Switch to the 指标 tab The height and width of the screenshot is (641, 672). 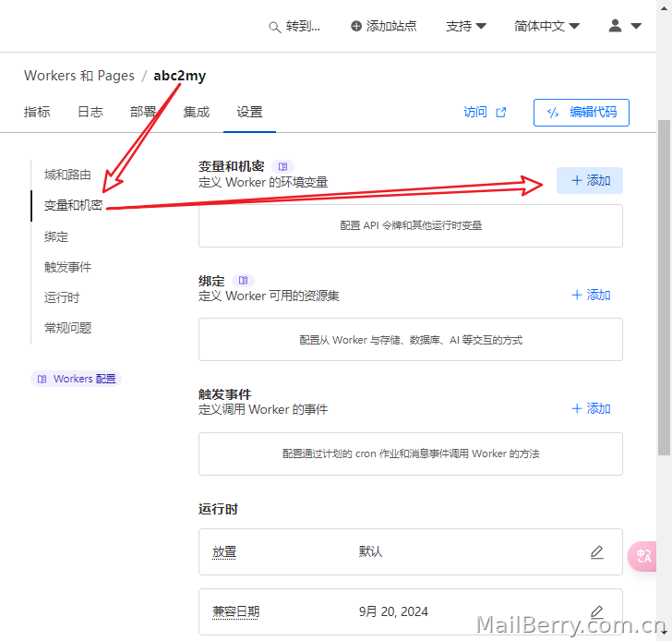tap(37, 112)
